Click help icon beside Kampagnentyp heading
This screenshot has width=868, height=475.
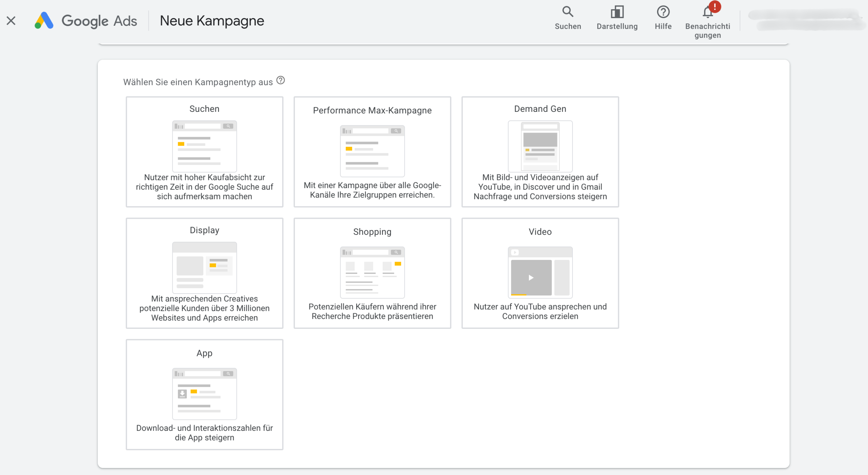click(280, 81)
